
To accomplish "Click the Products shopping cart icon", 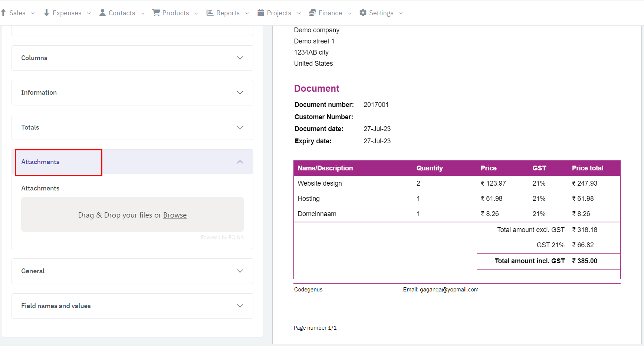I will pos(156,13).
